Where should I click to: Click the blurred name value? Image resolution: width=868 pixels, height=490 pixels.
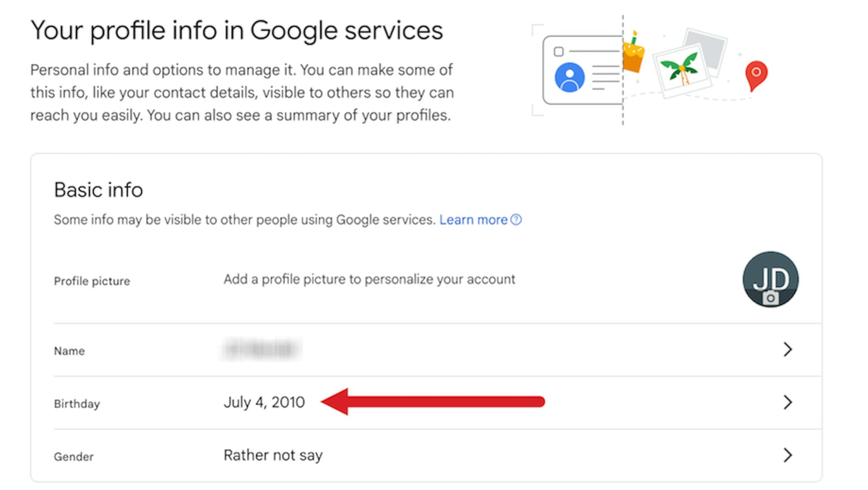pos(261,349)
